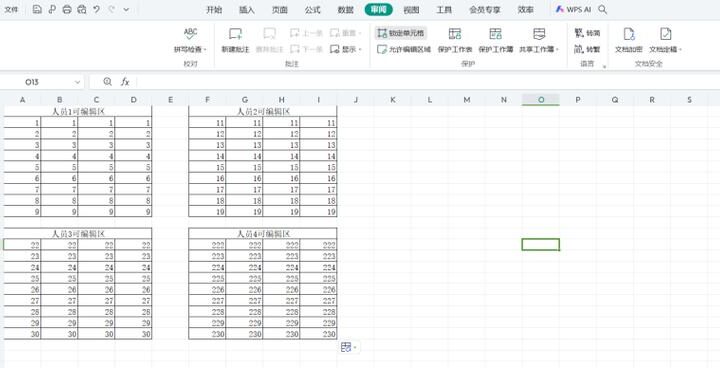Select the 审阅 ribbon tab
The image size is (720, 368).
pyautogui.click(x=379, y=10)
